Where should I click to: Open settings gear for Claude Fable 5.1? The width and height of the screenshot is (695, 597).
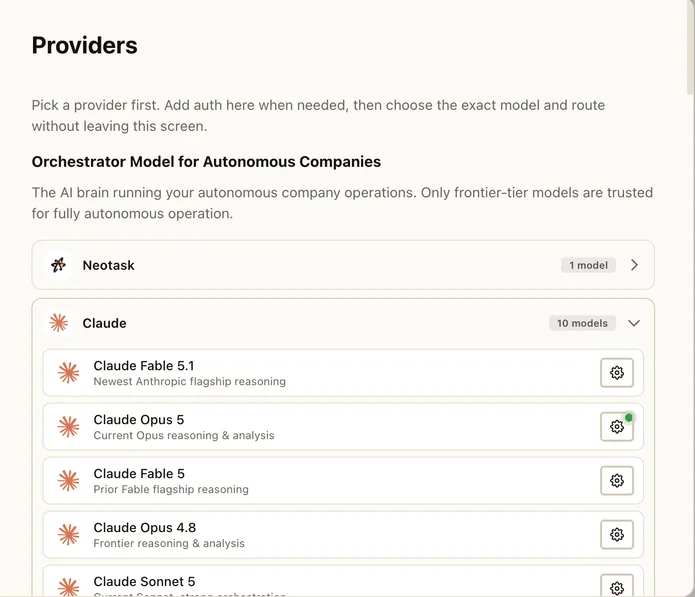[x=617, y=373]
